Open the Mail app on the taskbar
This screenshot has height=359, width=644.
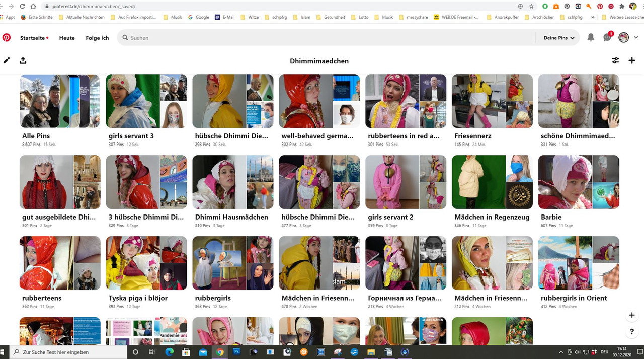pos(203,352)
